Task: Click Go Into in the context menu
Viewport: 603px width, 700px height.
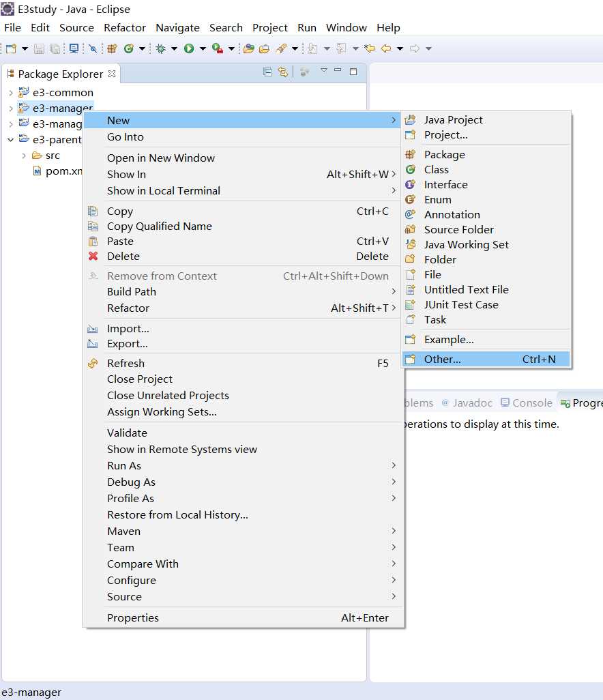Action: click(x=244, y=137)
